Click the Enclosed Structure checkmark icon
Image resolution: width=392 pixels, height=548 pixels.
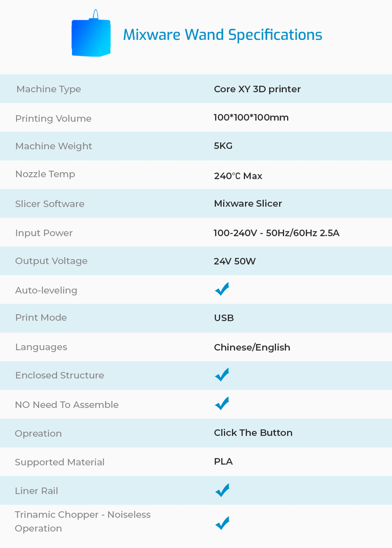point(222,375)
